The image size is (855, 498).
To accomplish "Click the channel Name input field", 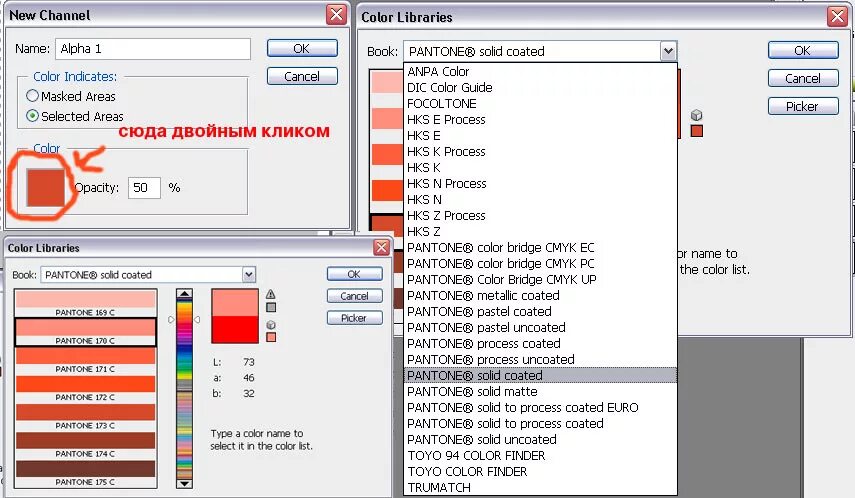I will pyautogui.click(x=153, y=49).
